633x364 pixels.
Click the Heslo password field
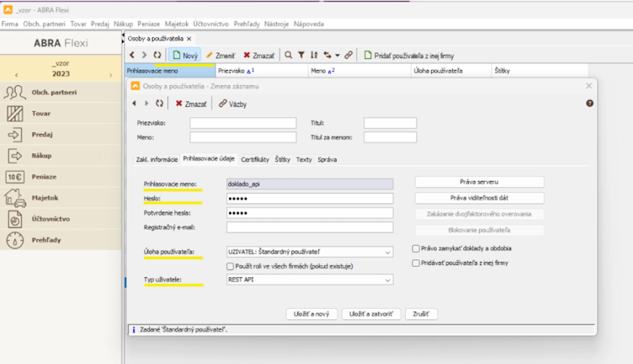(310, 199)
